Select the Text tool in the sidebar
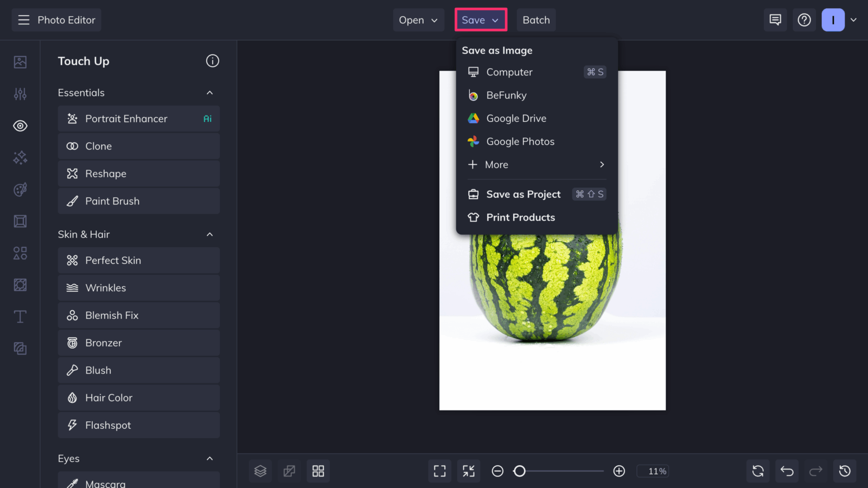868x488 pixels. click(20, 317)
